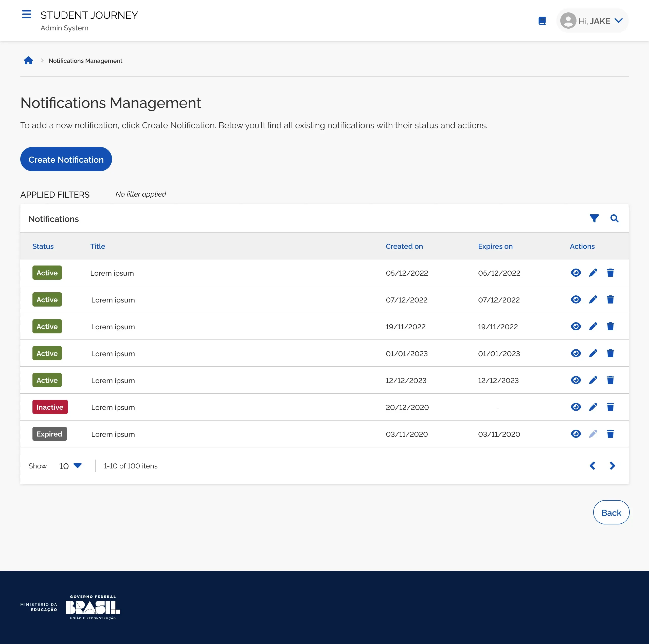649x644 pixels.
Task: Click the view icon for notification created 12/12/2023
Action: [576, 380]
